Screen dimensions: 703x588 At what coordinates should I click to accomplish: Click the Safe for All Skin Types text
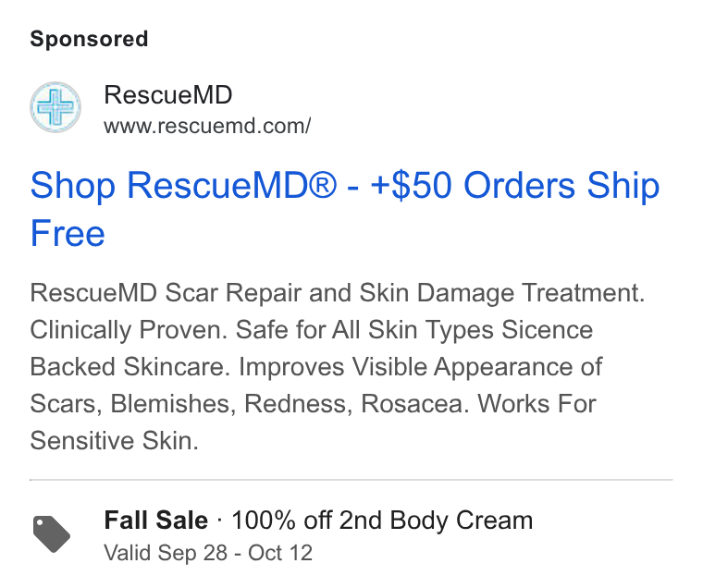(x=366, y=330)
